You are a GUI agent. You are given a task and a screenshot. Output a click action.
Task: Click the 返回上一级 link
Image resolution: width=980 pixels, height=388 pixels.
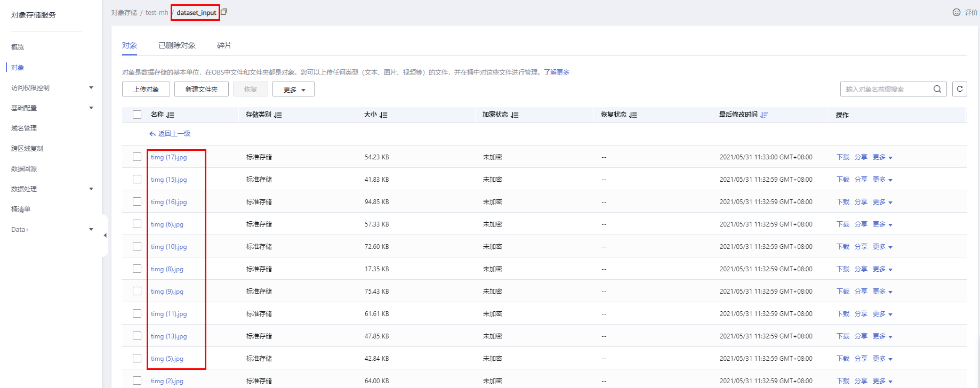[170, 134]
